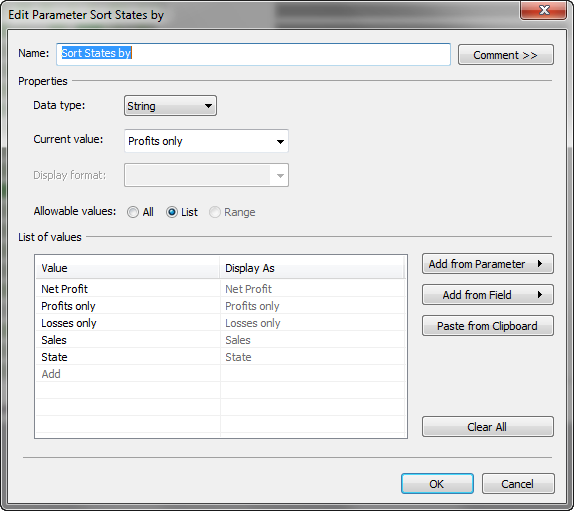Open Add from Field submenu
Screen dimensions: 574x511
(488, 295)
